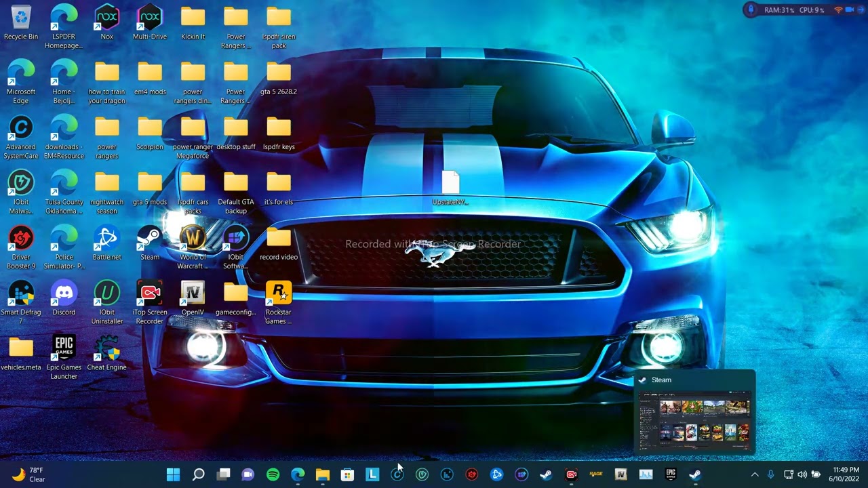This screenshot has height=488, width=868.
Task: Select the nightwatch season folder
Action: click(x=106, y=192)
